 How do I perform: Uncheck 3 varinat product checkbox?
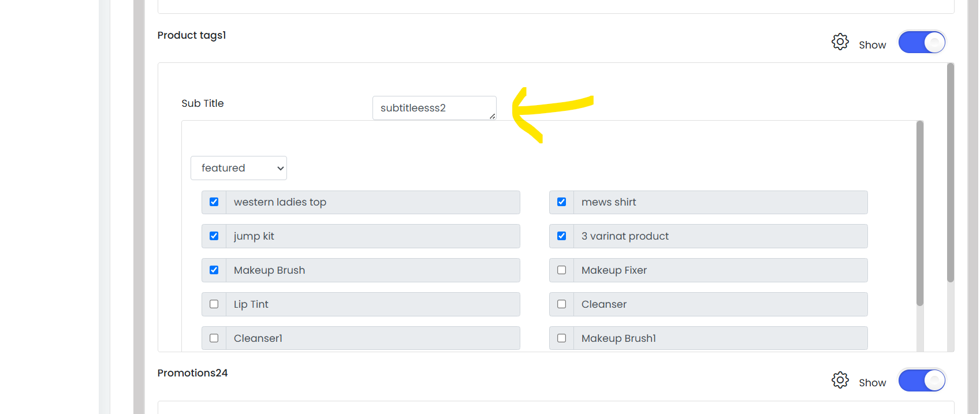(561, 236)
